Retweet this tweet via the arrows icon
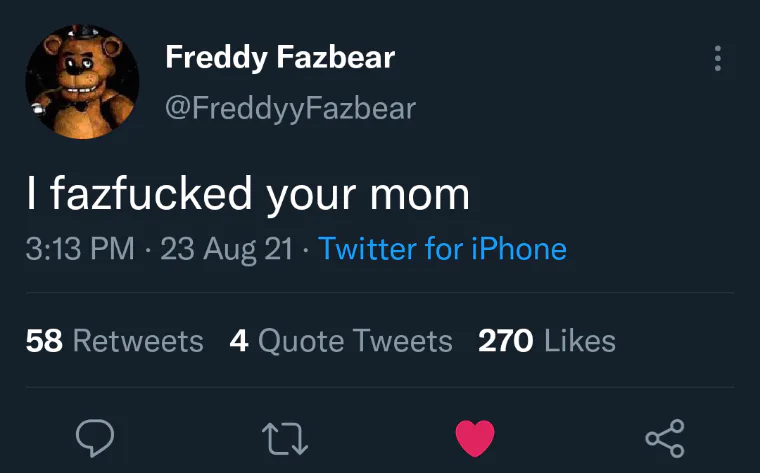Screen dimensions: 760x473 [x=285, y=439]
